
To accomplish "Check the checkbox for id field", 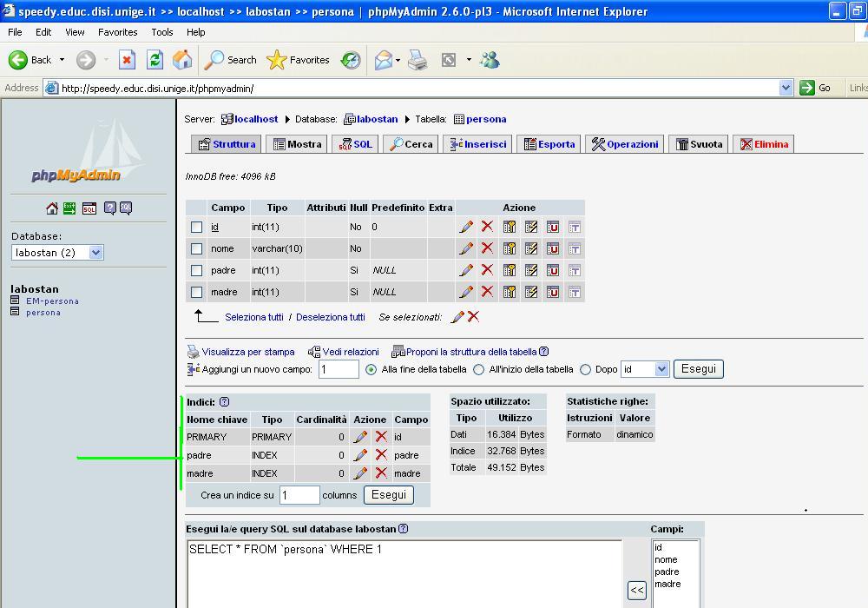I will (x=197, y=227).
